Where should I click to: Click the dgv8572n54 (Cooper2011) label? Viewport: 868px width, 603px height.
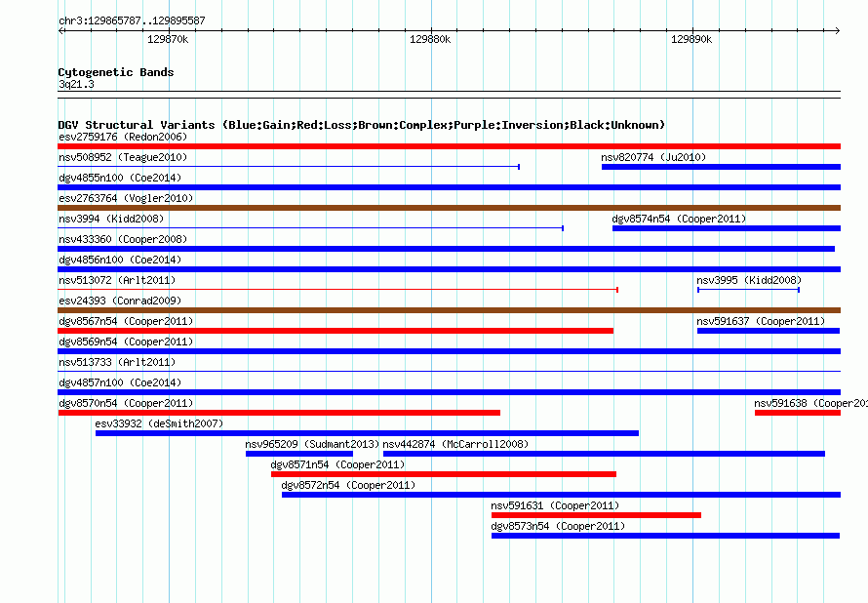point(348,485)
